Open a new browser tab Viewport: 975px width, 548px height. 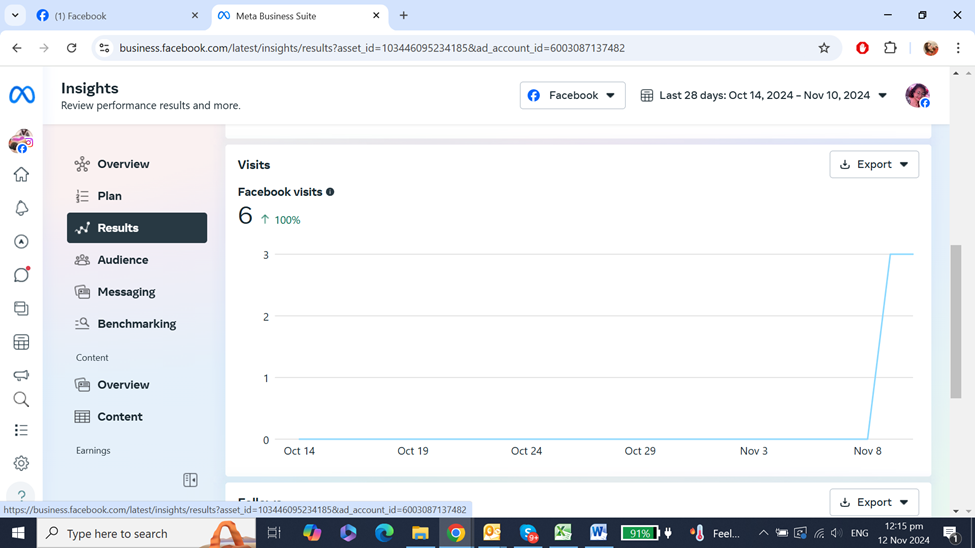(x=404, y=16)
